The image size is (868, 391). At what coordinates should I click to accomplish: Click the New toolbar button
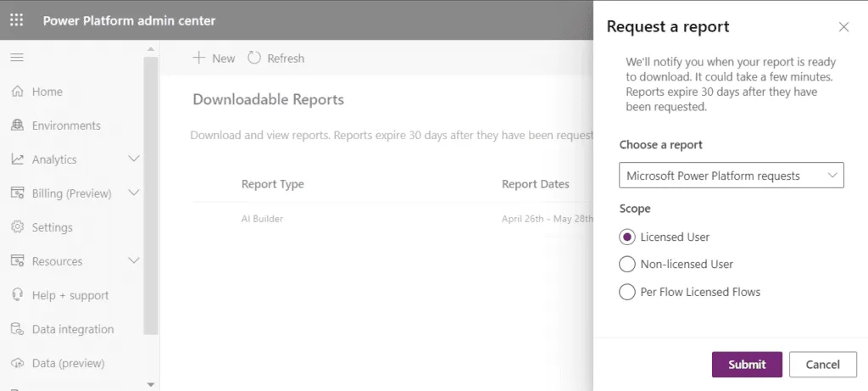click(x=214, y=59)
